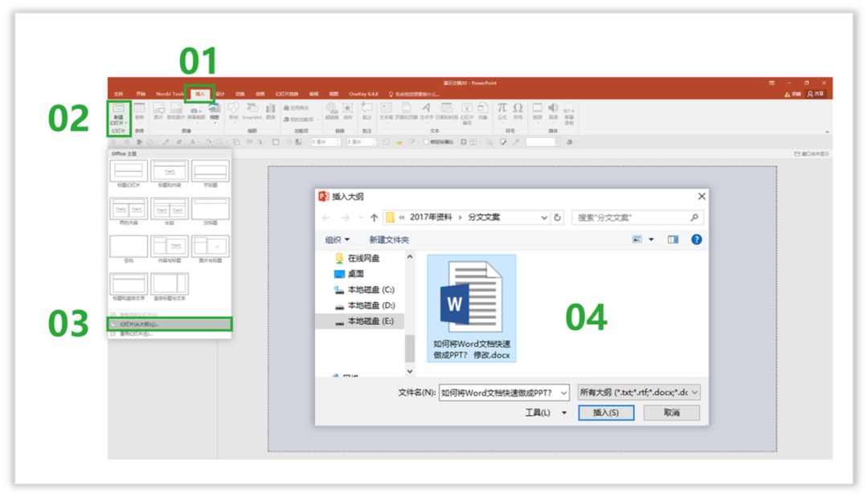Click the Text Box (文本框) icon
Screen dimensions: 868x497
coord(387,111)
